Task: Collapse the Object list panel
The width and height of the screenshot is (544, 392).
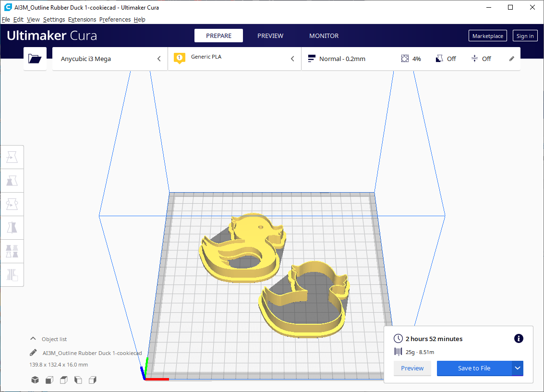Action: [33, 339]
